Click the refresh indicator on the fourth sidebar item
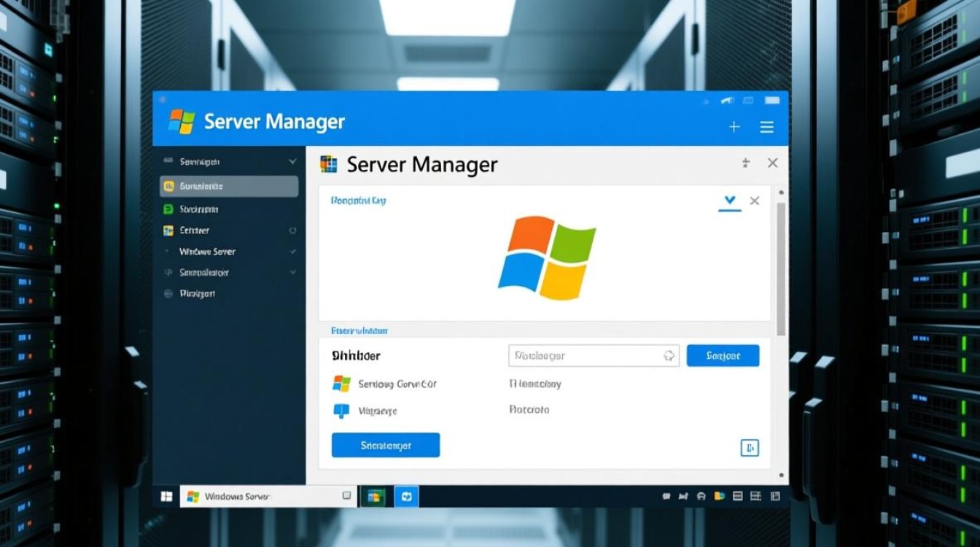 (292, 230)
